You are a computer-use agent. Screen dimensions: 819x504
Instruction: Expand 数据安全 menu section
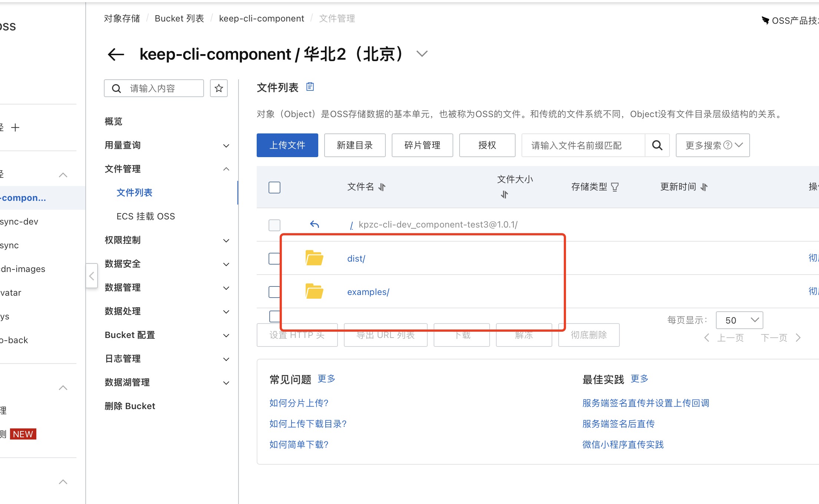coord(226,264)
